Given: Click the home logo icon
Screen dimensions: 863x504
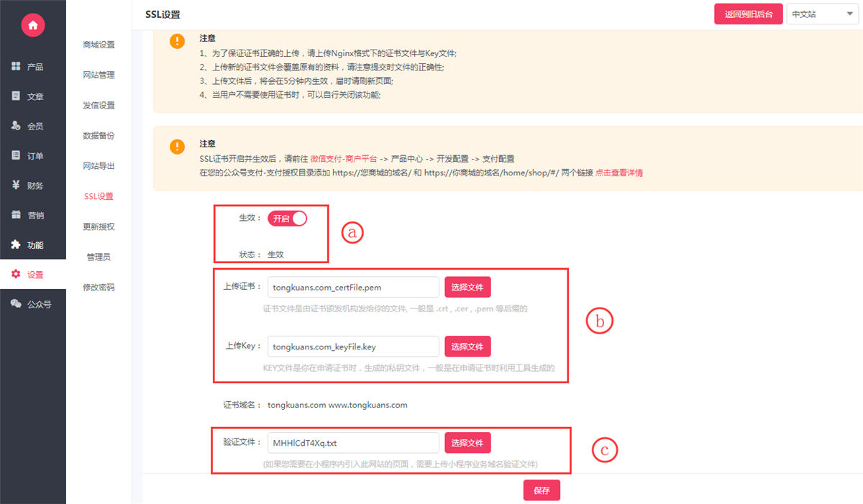Looking at the screenshot, I should 33,26.
